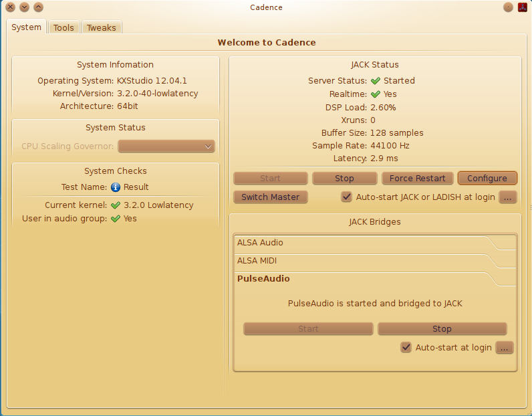532x416 pixels.
Task: Click the Architecture value 64bit
Action: coord(128,106)
